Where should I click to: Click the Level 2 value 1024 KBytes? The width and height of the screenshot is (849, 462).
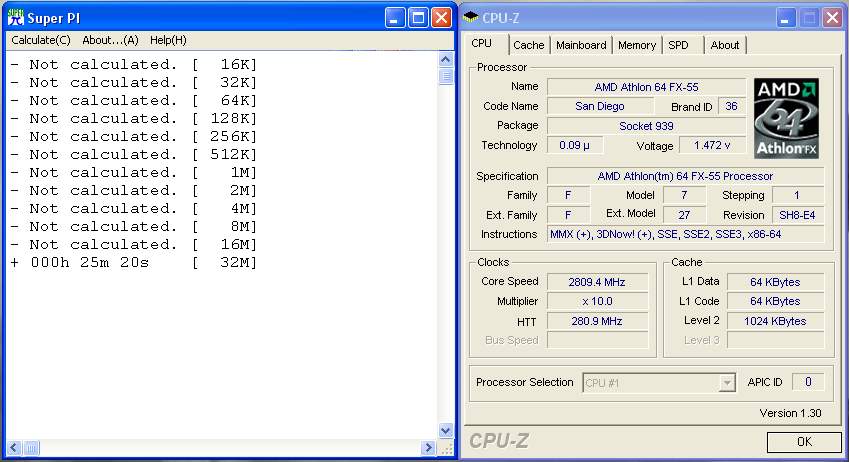775,321
